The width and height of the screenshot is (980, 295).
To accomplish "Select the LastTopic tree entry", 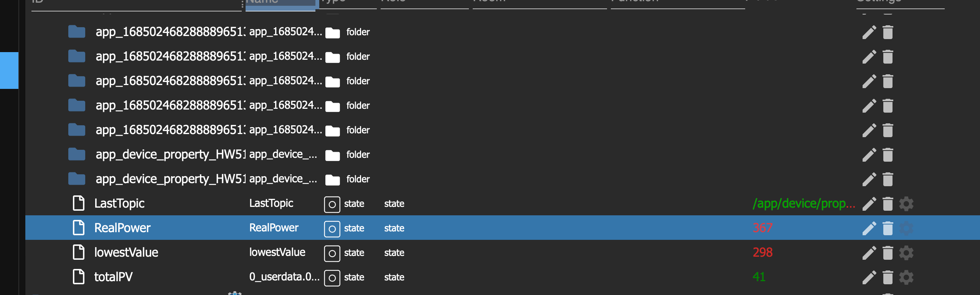I will pos(119,203).
